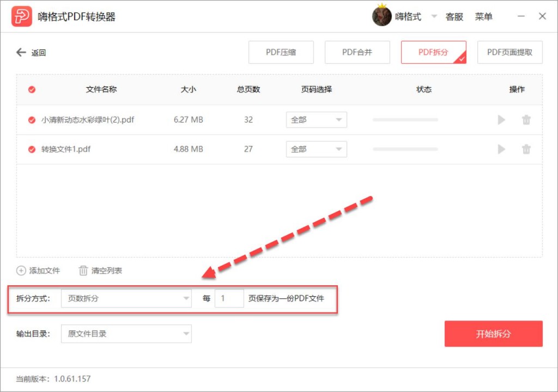Click the total pages value 27
The height and width of the screenshot is (392, 558).
point(248,149)
